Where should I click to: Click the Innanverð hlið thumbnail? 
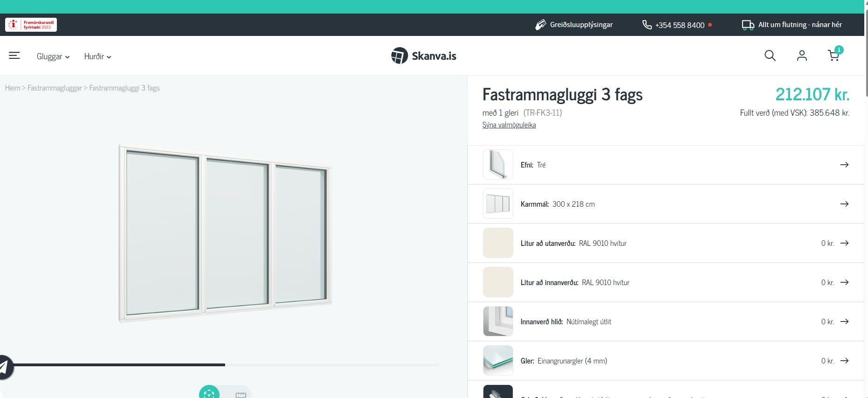[498, 321]
